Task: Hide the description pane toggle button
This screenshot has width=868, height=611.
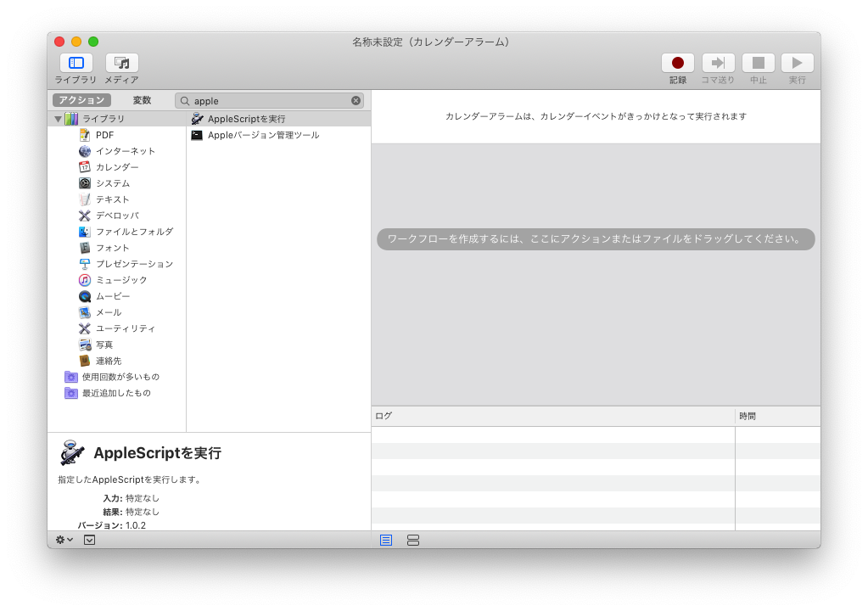Action: (90, 540)
